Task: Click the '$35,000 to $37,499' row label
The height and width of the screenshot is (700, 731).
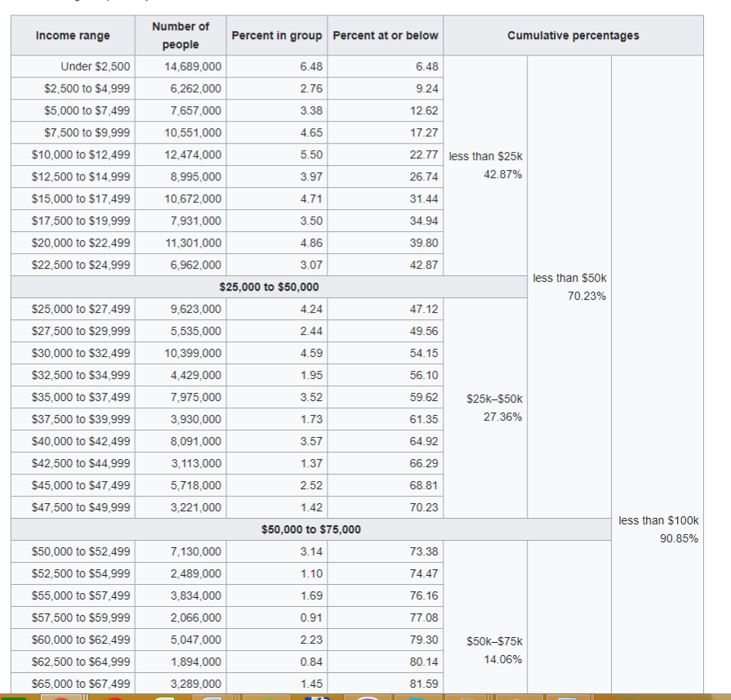Action: [81, 397]
